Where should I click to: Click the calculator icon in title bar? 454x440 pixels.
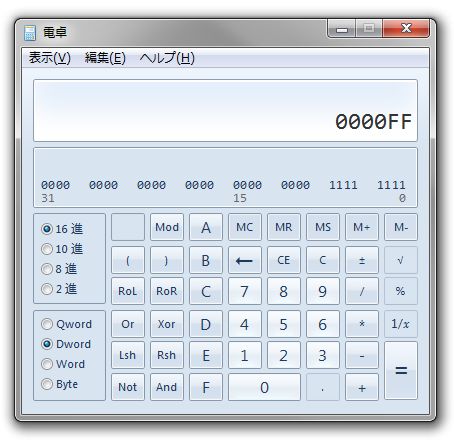coord(30,33)
